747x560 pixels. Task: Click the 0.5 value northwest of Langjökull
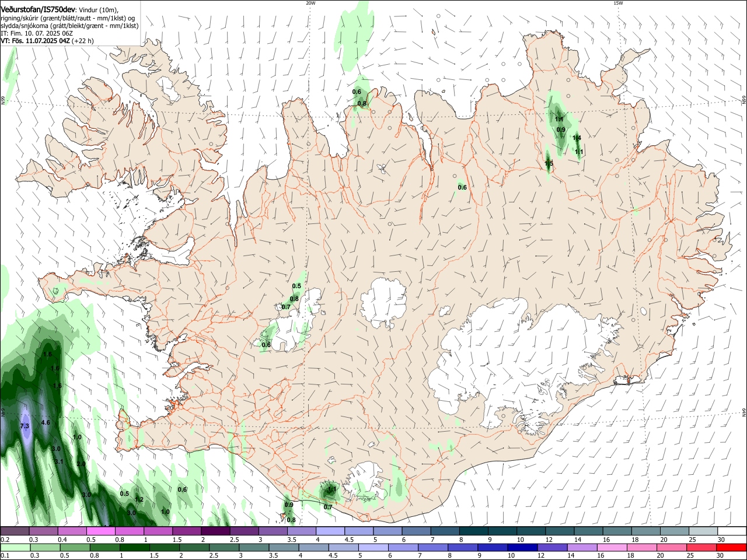click(x=296, y=286)
